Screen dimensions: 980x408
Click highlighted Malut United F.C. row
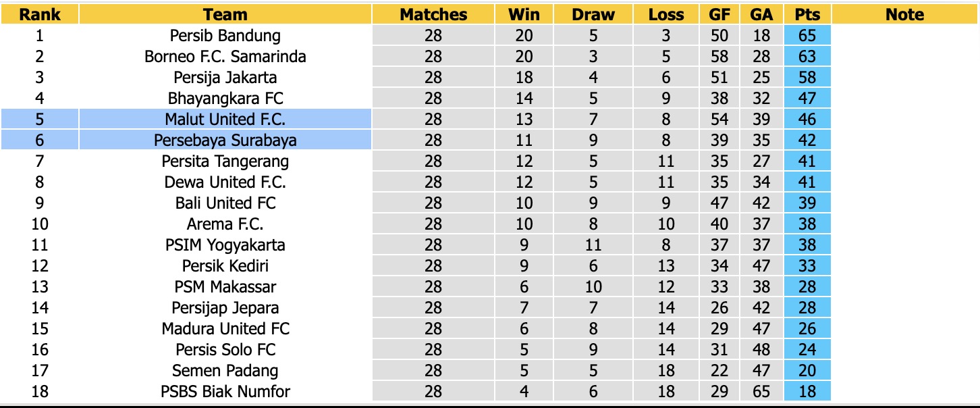tap(225, 120)
